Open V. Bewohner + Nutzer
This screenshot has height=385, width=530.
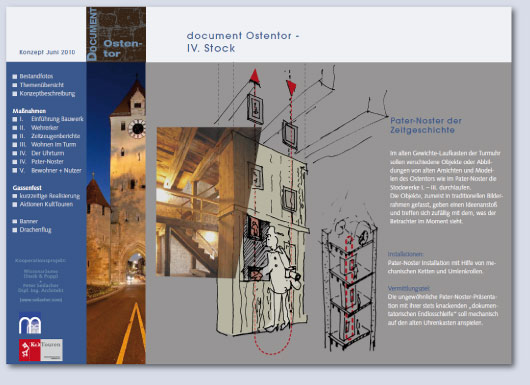click(x=47, y=171)
